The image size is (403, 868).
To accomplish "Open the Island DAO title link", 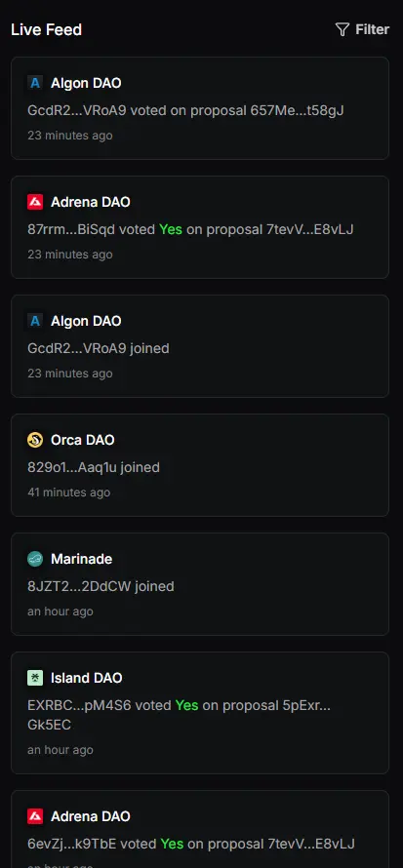I will point(86,678).
